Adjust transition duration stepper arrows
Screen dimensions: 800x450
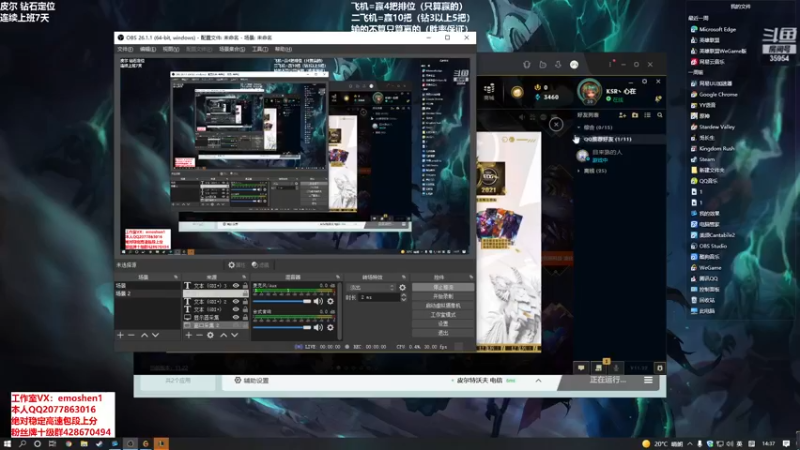[x=404, y=297]
